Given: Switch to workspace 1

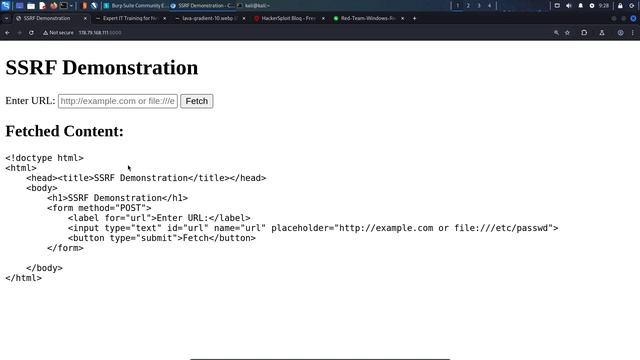Looking at the screenshot, I should 458,6.
